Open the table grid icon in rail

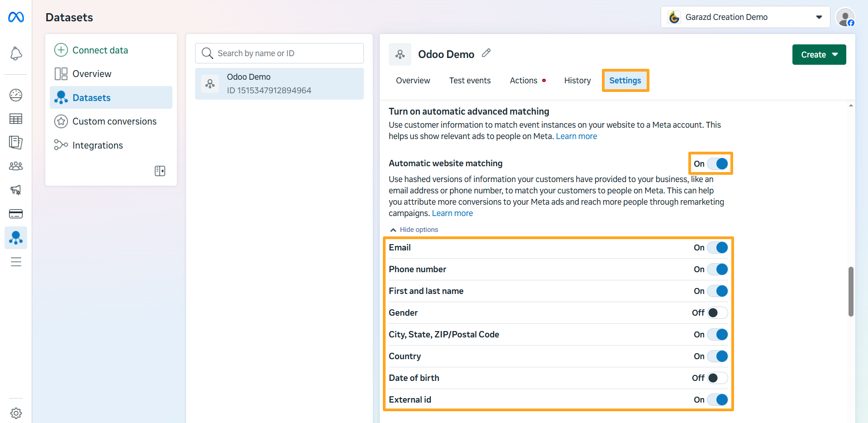pos(16,119)
